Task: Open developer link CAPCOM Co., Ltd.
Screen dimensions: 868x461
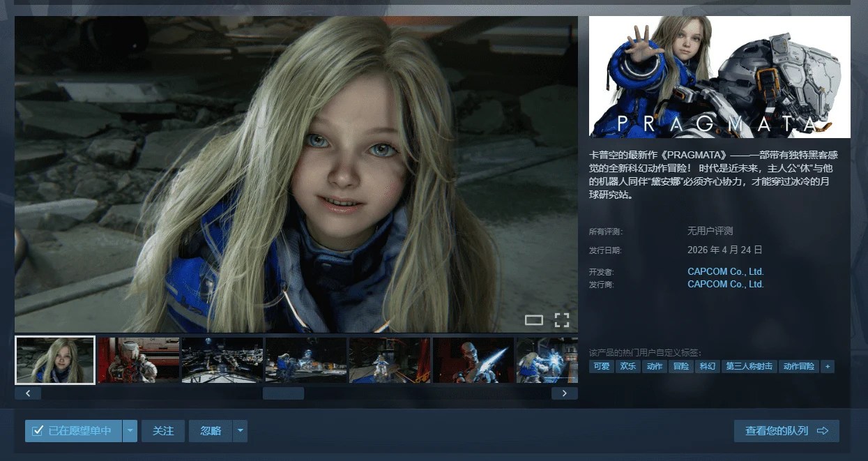Action: (x=726, y=271)
